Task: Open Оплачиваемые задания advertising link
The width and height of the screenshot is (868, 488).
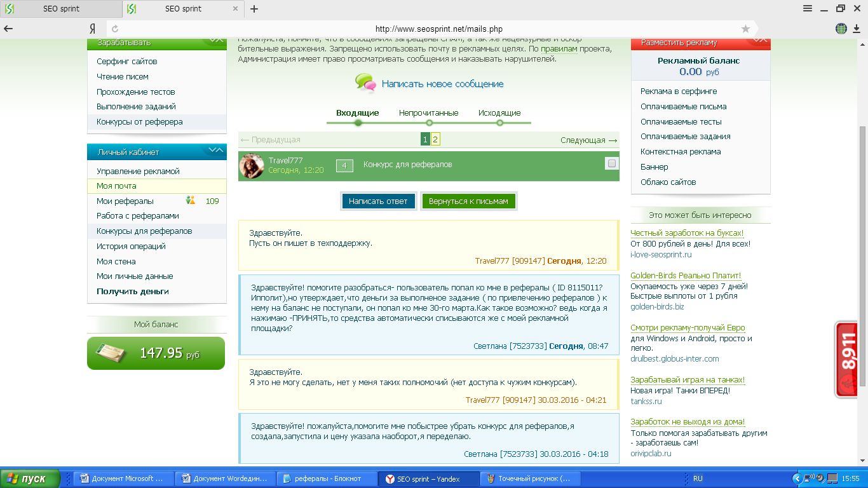Action: click(x=686, y=137)
